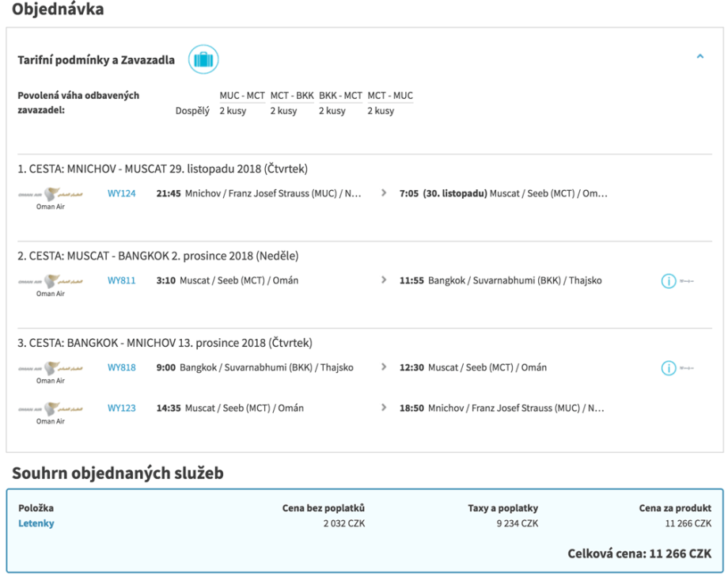Select MUC - MCT baggage column header
Image resolution: width=728 pixels, height=578 pixels.
point(242,96)
